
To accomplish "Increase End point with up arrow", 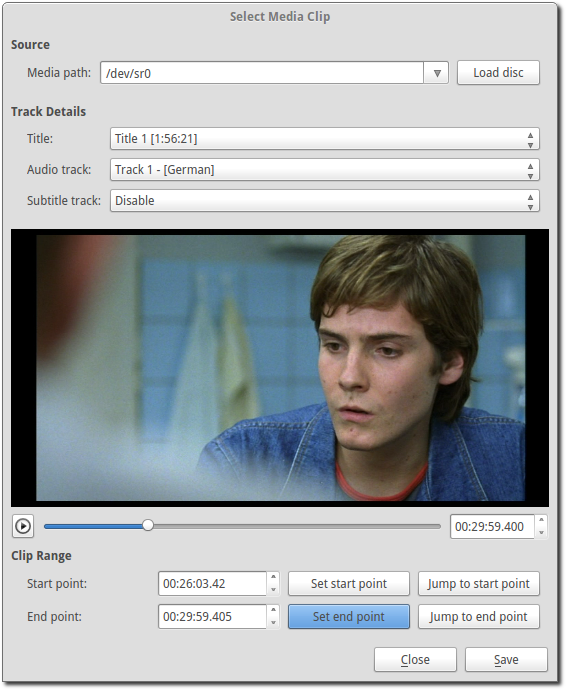I will (273, 610).
